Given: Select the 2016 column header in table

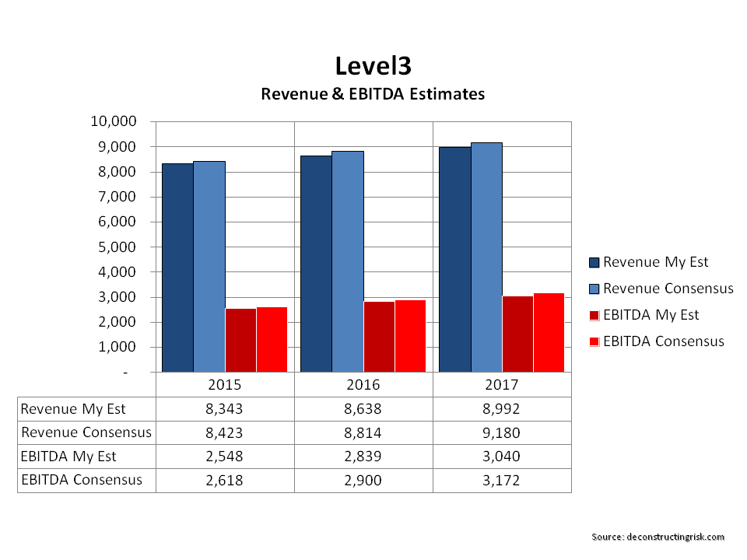Looking at the screenshot, I should click(363, 384).
